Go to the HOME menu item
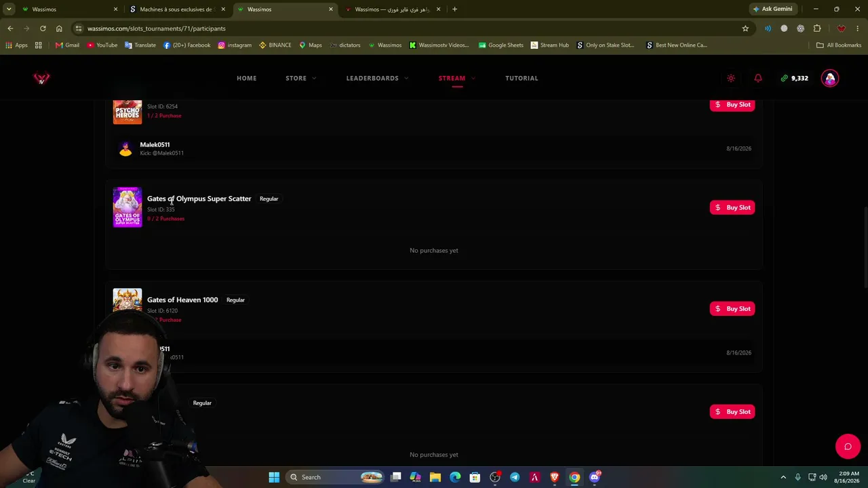Viewport: 868px width, 488px height. click(x=247, y=78)
